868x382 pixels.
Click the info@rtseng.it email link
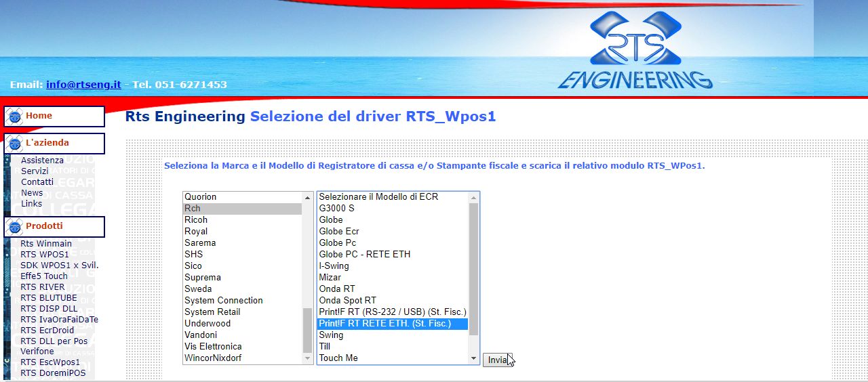point(83,85)
